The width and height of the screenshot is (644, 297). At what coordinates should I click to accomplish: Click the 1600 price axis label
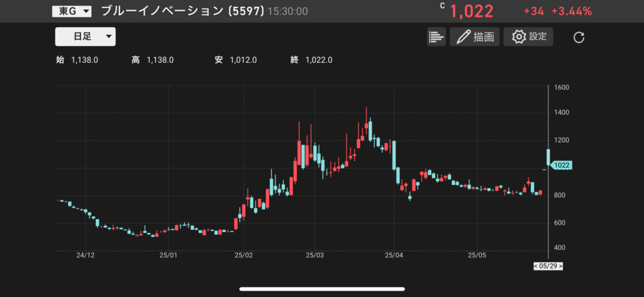pos(561,88)
